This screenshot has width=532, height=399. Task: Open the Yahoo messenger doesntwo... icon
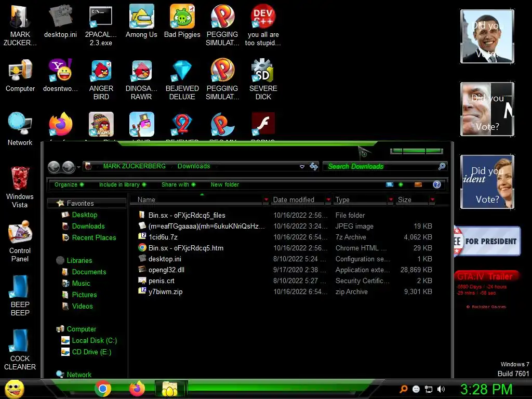[60, 75]
